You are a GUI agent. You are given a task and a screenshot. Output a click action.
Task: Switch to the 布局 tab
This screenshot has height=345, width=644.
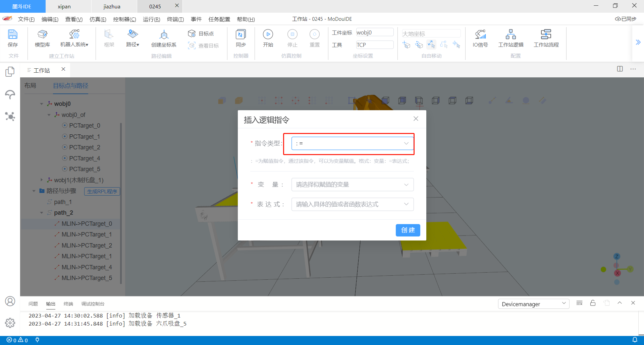31,85
